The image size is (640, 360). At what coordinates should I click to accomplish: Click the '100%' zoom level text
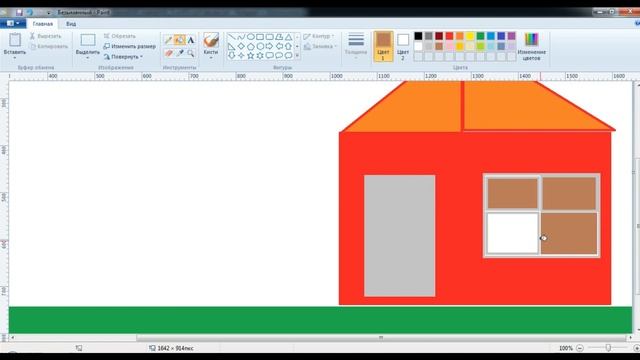pyautogui.click(x=566, y=348)
